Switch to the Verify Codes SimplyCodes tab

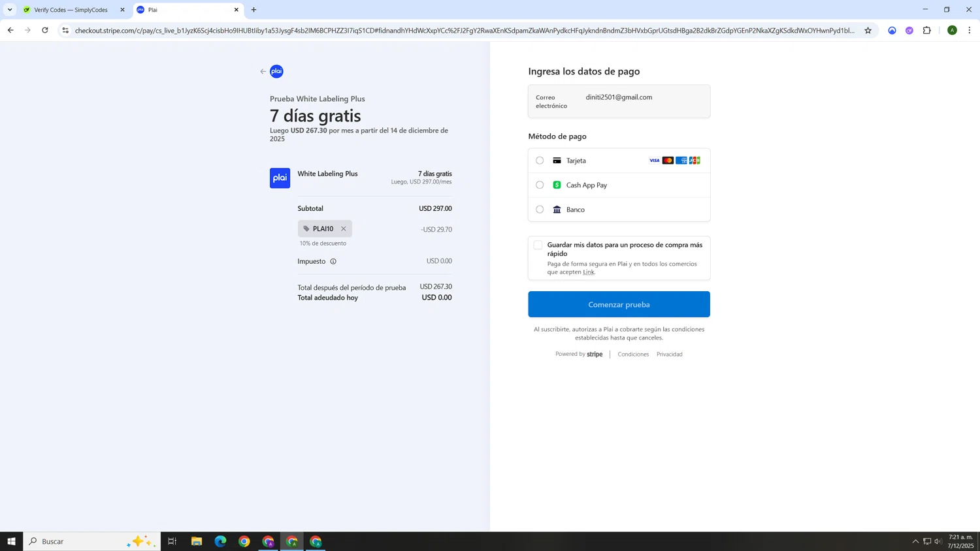(x=71, y=10)
